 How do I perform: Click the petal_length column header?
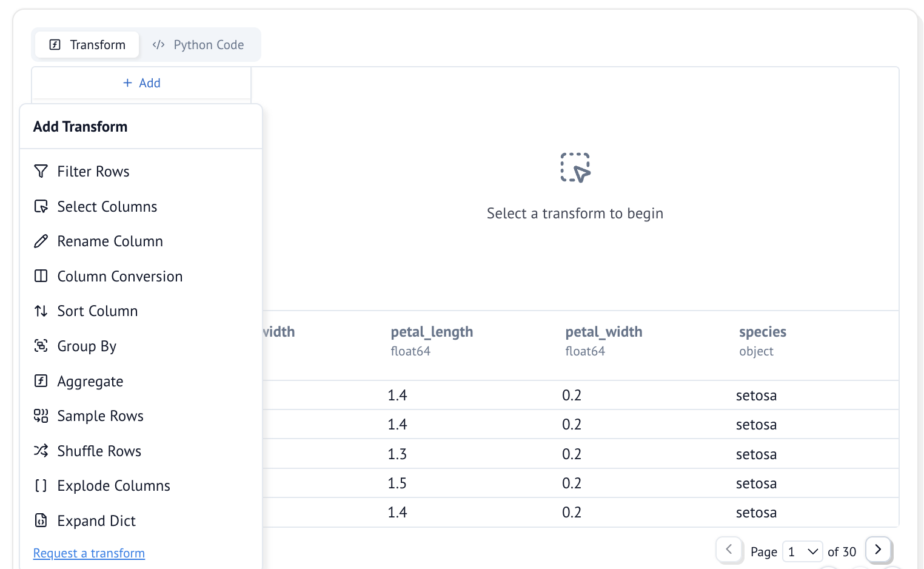point(432,332)
